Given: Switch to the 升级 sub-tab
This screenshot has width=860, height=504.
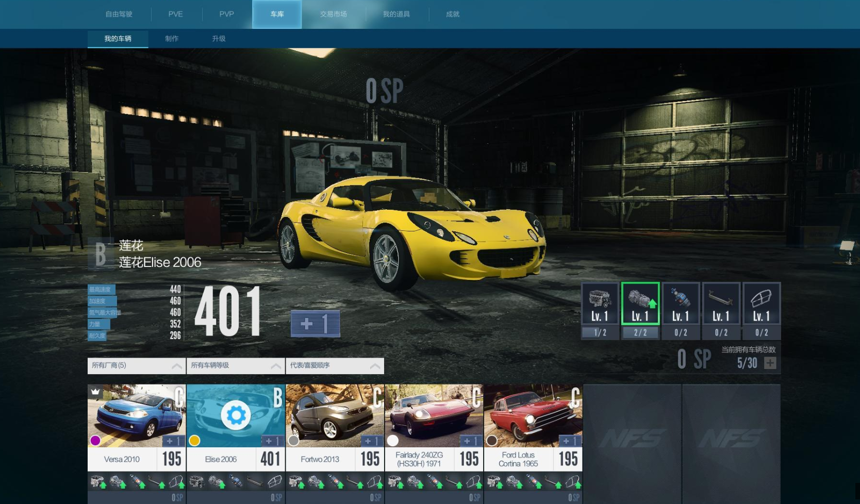Looking at the screenshot, I should point(219,39).
